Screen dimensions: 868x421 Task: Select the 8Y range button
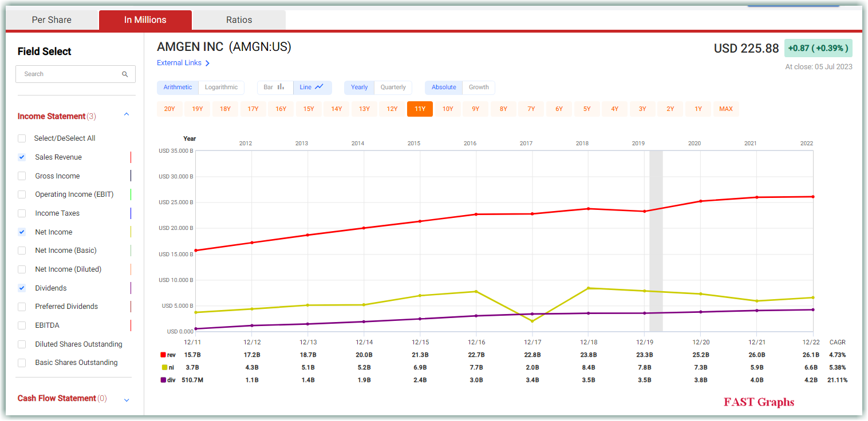click(x=503, y=109)
